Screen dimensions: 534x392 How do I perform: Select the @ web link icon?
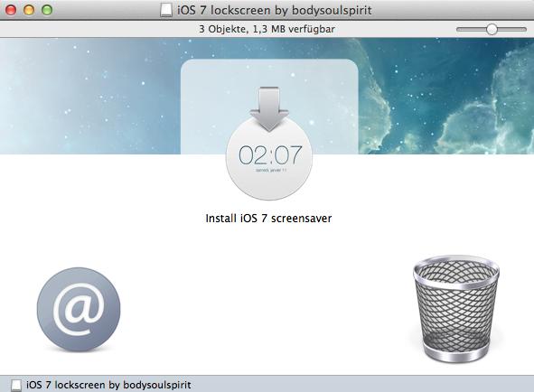(x=79, y=309)
